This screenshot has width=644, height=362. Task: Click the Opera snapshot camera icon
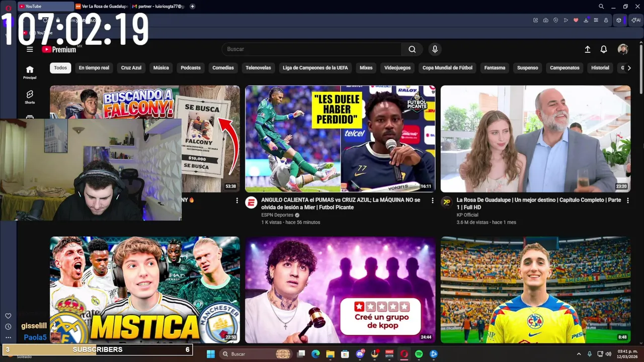pos(546,20)
